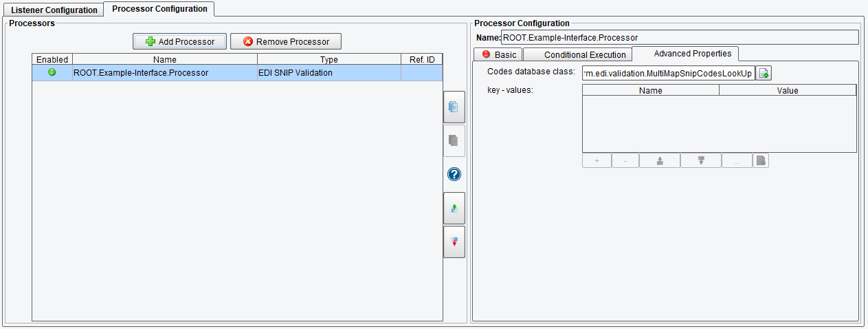Select the Advanced Properties tab

pos(686,53)
